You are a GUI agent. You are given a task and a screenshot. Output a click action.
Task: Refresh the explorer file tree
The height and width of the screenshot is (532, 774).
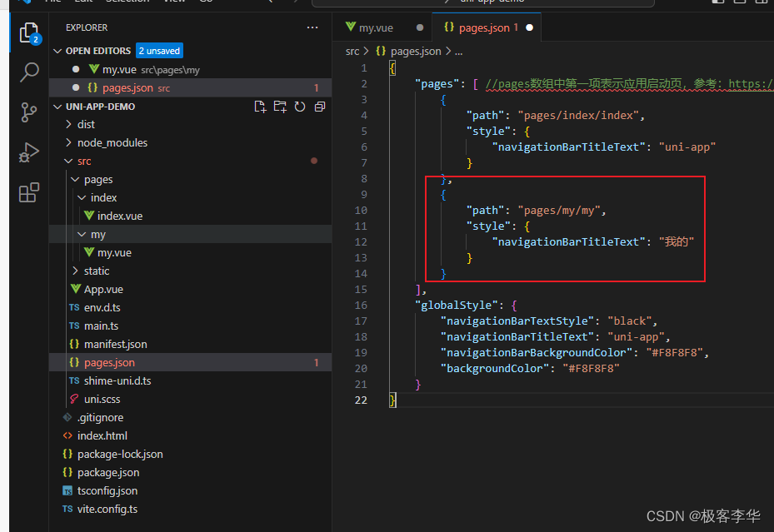300,107
